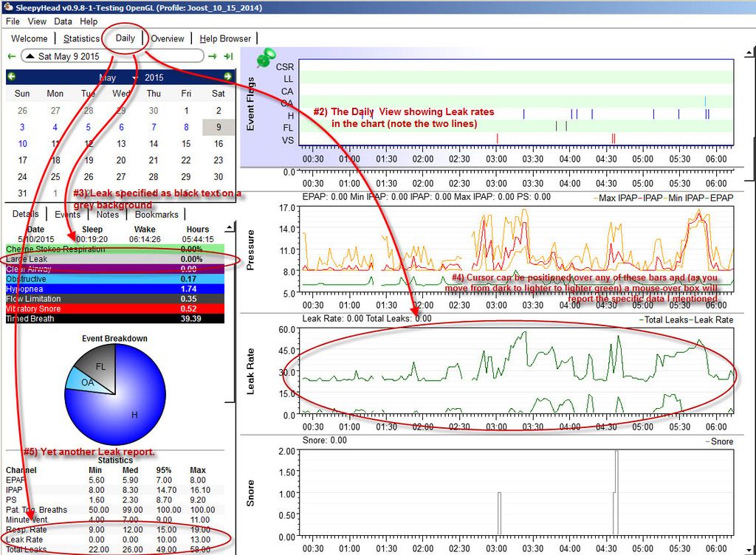This screenshot has height=555, width=756.
Task: Click the Timed Breath event row
Action: pos(114,318)
